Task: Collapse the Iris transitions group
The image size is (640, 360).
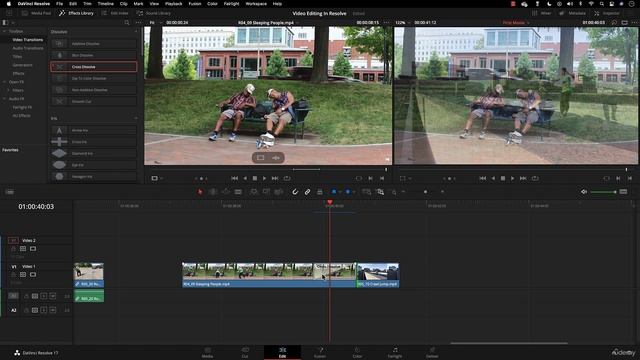Action: (136, 118)
